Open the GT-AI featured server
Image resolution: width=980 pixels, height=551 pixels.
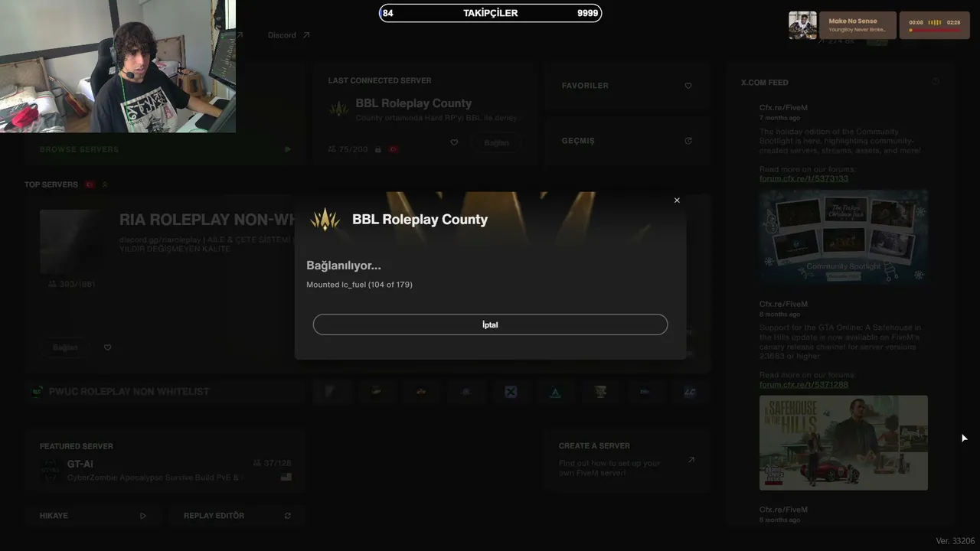(165, 462)
